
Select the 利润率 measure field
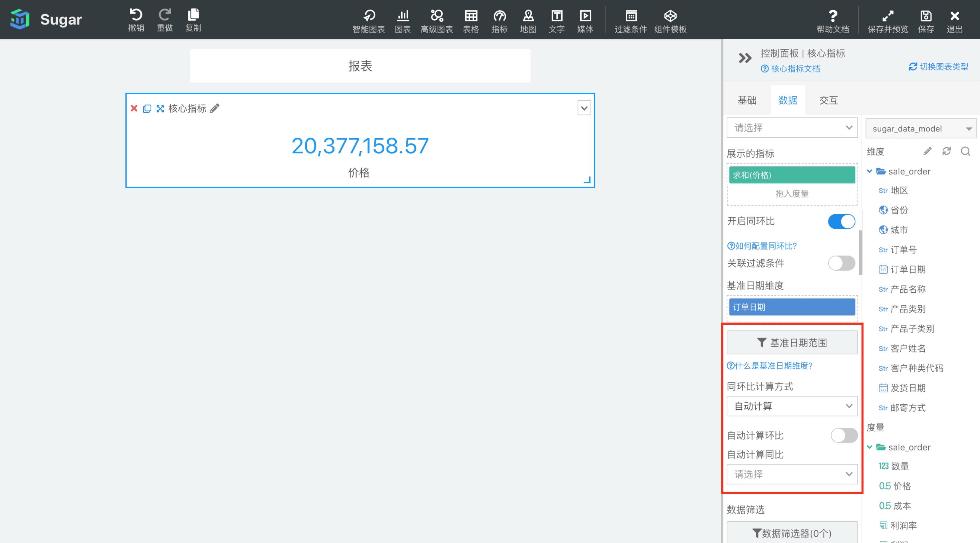tap(898, 525)
